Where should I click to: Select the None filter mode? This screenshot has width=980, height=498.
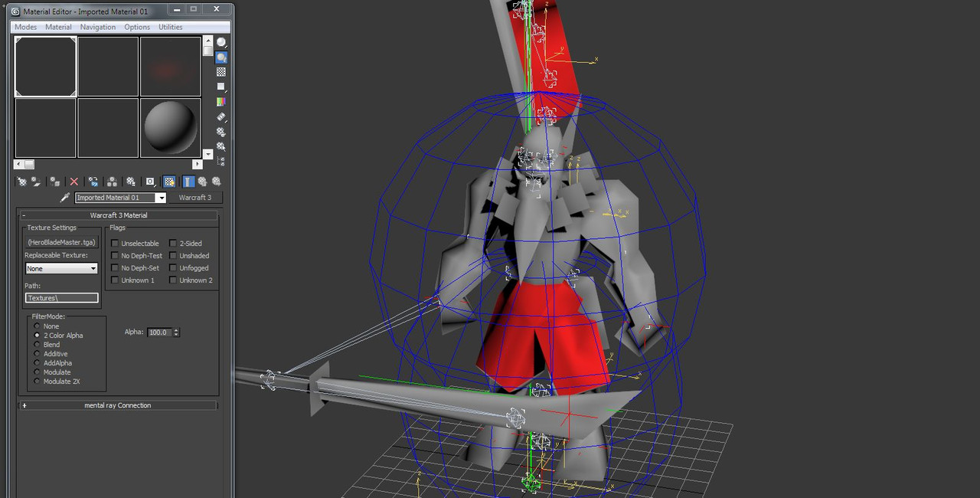(x=37, y=326)
